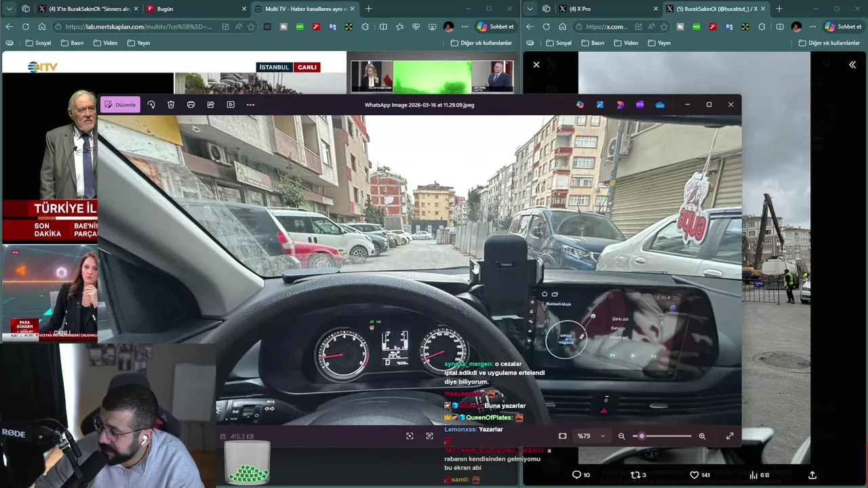This screenshot has width=868, height=488.
Task: Reload the x.com page in right browser
Action: pos(546,26)
